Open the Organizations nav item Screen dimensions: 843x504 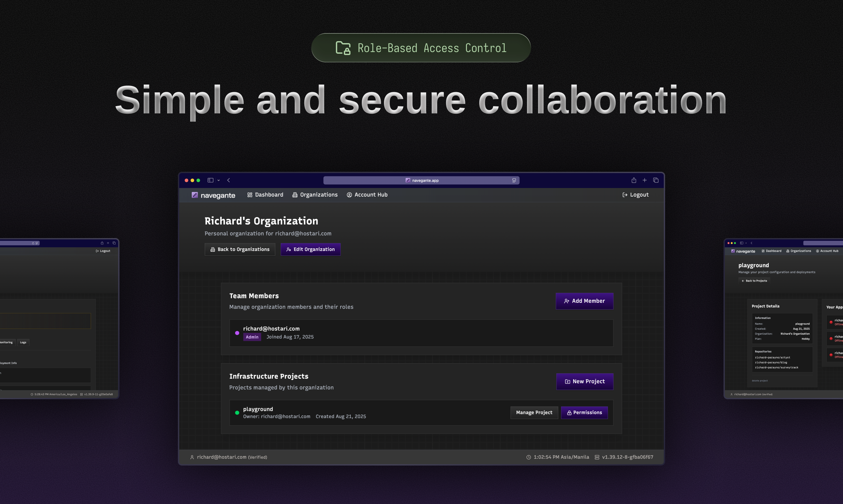click(315, 195)
